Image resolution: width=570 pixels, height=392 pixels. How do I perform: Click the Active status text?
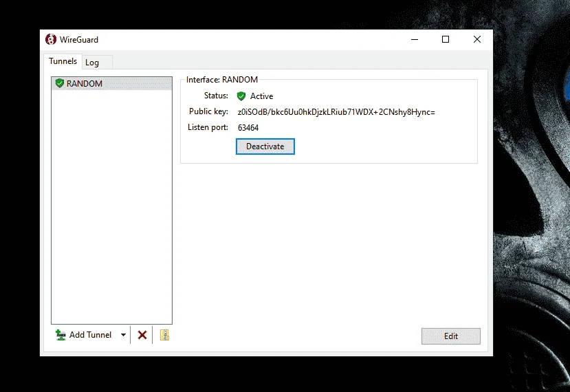point(261,96)
